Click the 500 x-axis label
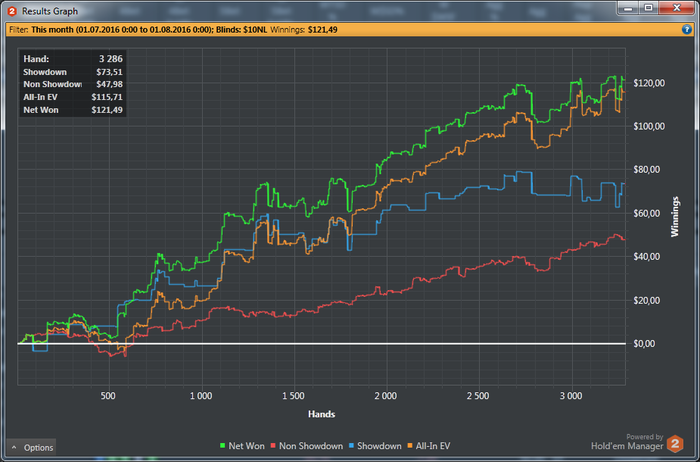The height and width of the screenshot is (462, 700). 108,396
